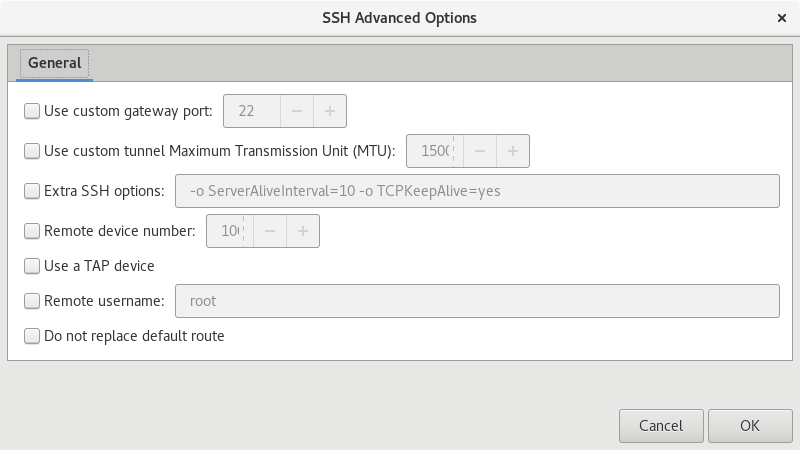800x450 pixels.
Task: Enable custom tunnel MTU checkbox
Action: pyautogui.click(x=32, y=151)
